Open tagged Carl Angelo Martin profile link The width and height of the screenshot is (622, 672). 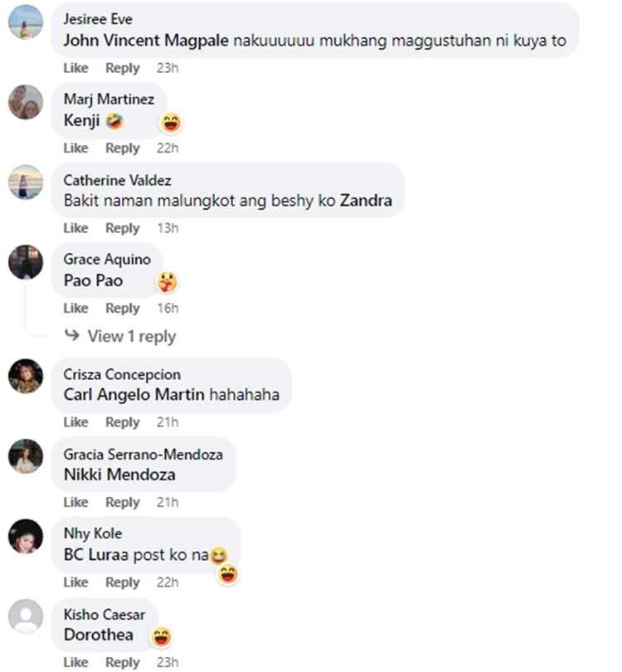point(134,395)
